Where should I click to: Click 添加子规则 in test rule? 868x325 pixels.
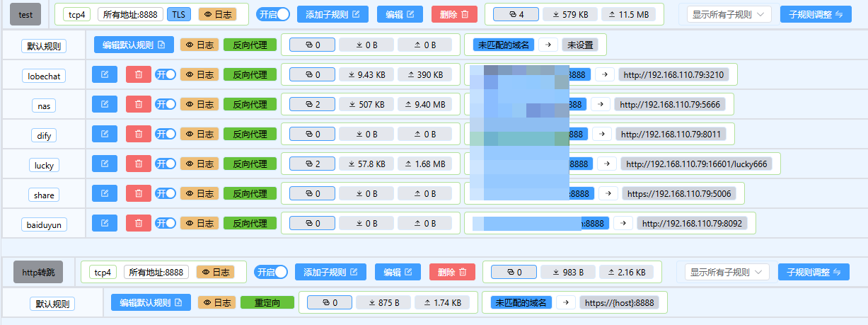click(332, 14)
